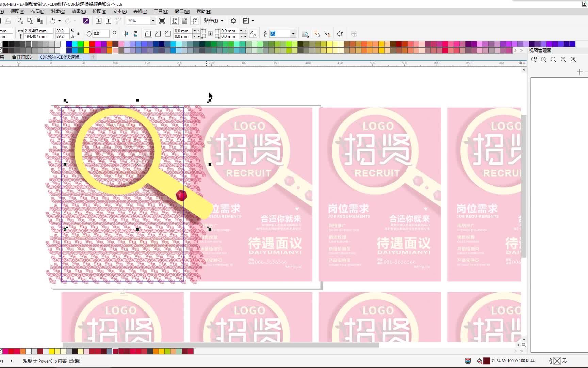
Task: Click the mirror vertically icon
Action: 135,34
